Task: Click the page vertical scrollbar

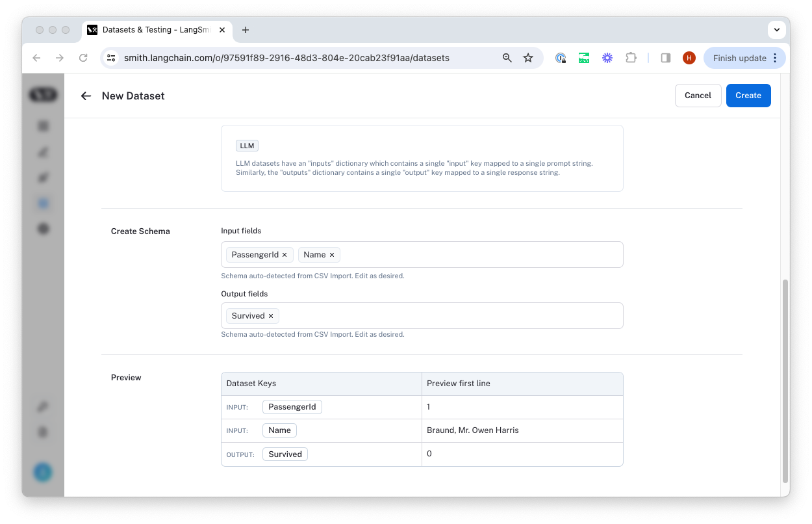Action: (x=785, y=380)
